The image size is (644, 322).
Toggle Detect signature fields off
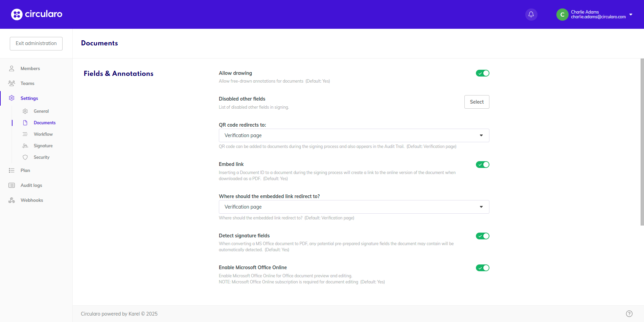point(482,236)
